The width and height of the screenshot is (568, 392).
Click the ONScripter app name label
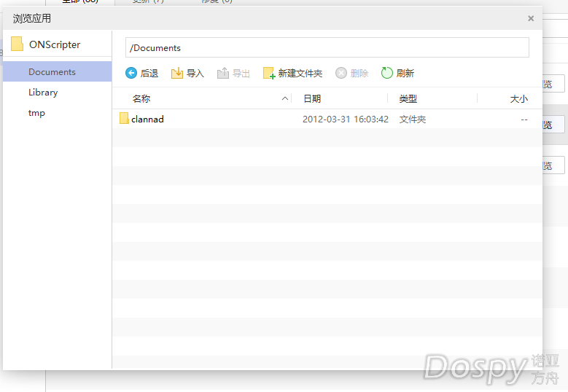point(55,44)
